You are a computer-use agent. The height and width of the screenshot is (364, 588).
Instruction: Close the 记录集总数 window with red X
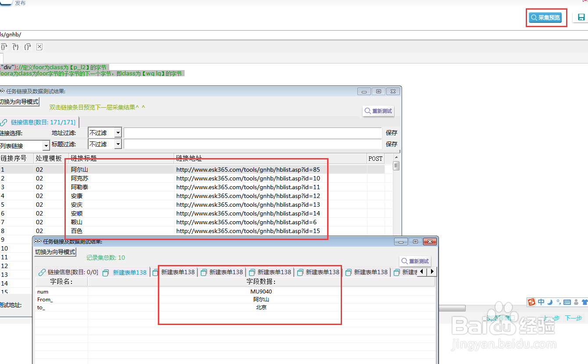click(430, 242)
